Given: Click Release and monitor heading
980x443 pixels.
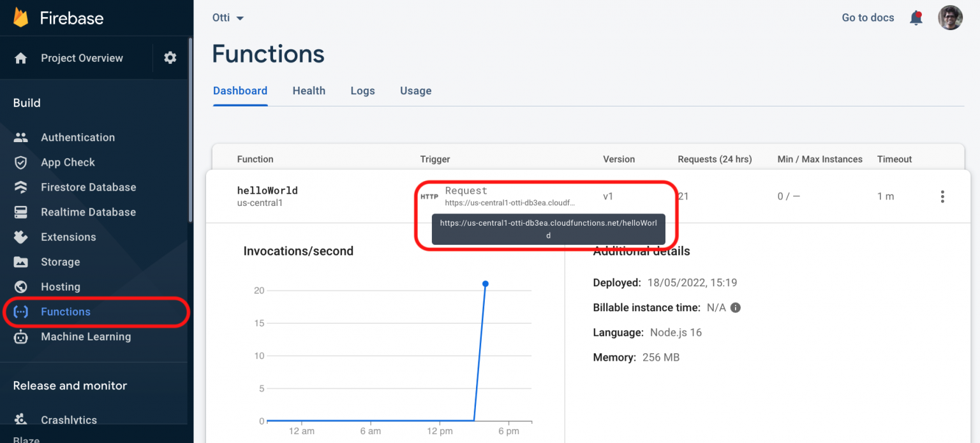Looking at the screenshot, I should coord(70,386).
